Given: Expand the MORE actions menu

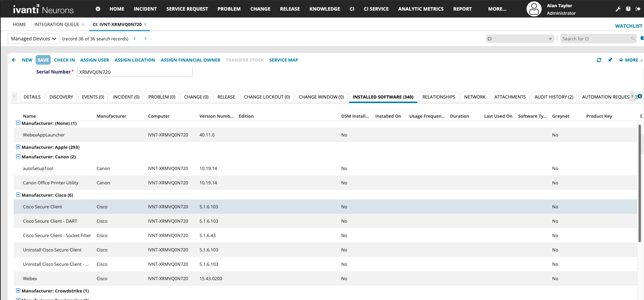Looking at the screenshot, I should [x=631, y=60].
